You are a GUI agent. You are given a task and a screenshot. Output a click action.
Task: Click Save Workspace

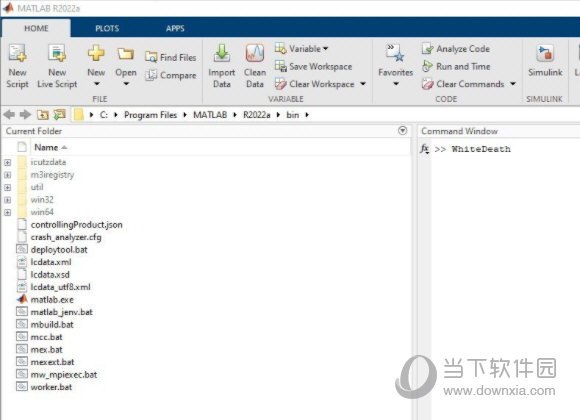click(x=314, y=66)
